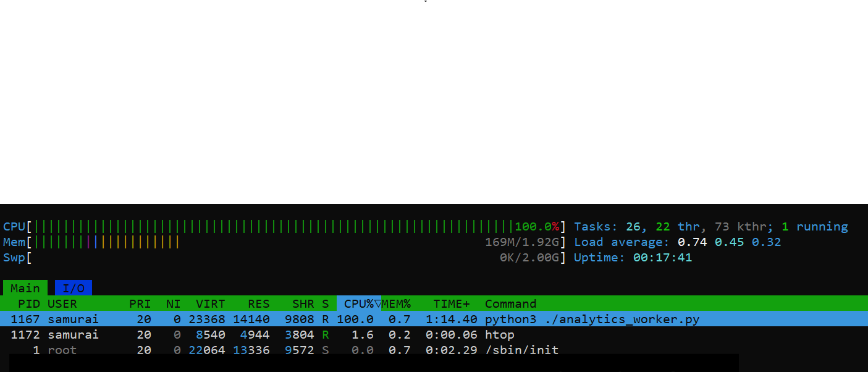The image size is (868, 372).
Task: Select the htop process row
Action: point(434,334)
